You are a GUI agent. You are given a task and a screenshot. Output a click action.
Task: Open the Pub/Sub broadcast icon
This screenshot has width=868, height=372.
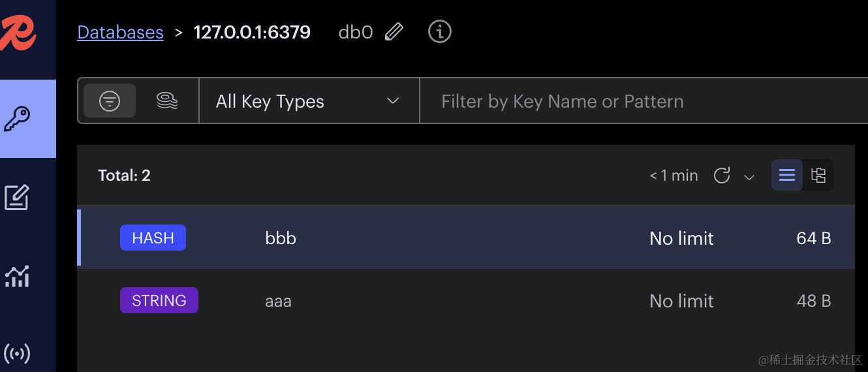coord(17,353)
